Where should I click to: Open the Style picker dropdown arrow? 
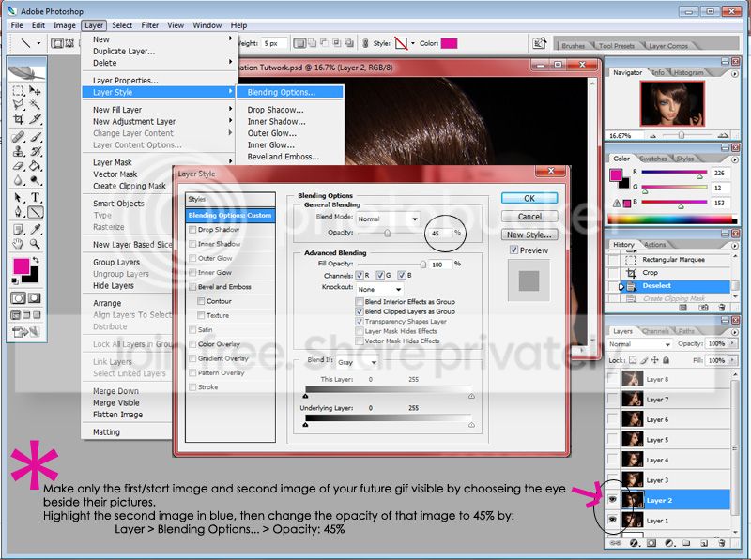click(413, 43)
